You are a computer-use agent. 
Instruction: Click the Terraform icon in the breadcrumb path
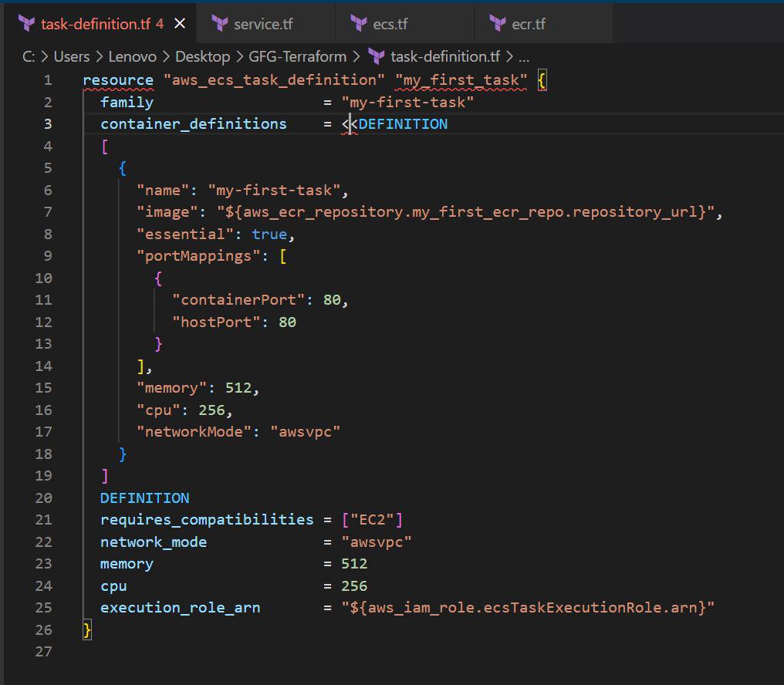[377, 56]
